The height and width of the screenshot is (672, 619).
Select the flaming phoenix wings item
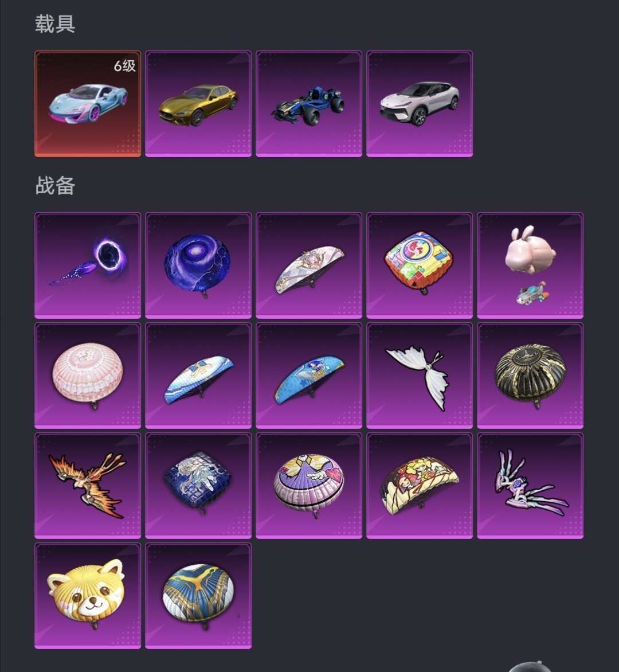pos(87,486)
